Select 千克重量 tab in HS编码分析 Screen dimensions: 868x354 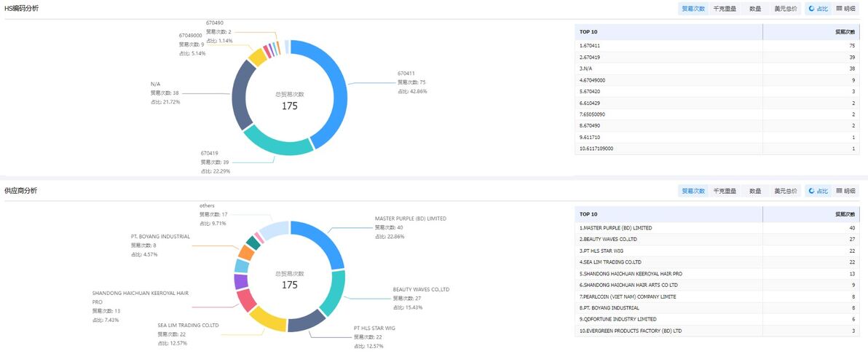point(725,9)
